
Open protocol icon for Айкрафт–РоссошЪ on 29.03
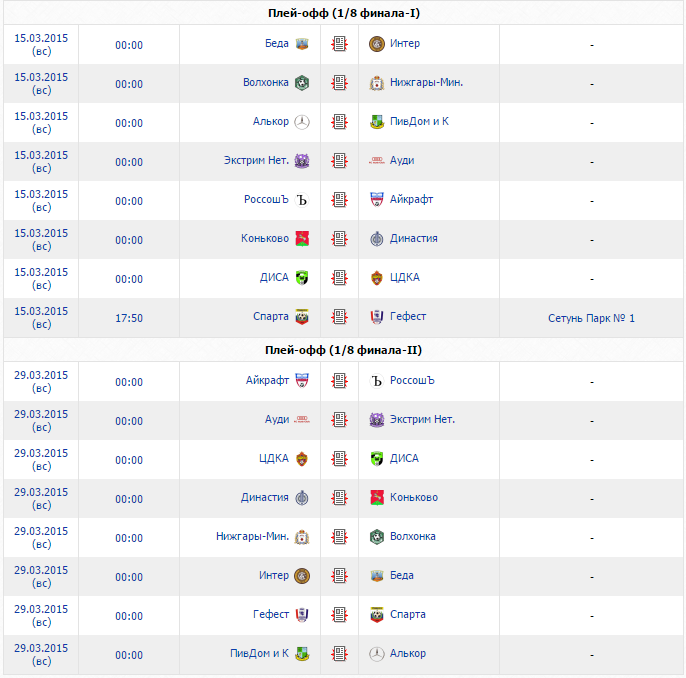[340, 381]
